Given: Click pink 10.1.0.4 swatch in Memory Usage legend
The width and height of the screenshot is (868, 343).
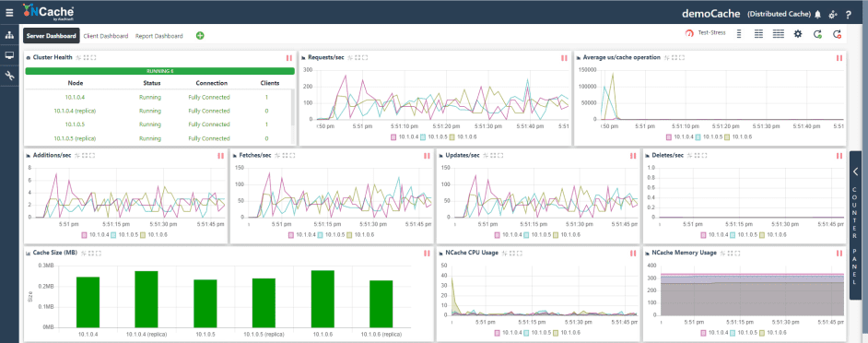Looking at the screenshot, I should coord(704,333).
